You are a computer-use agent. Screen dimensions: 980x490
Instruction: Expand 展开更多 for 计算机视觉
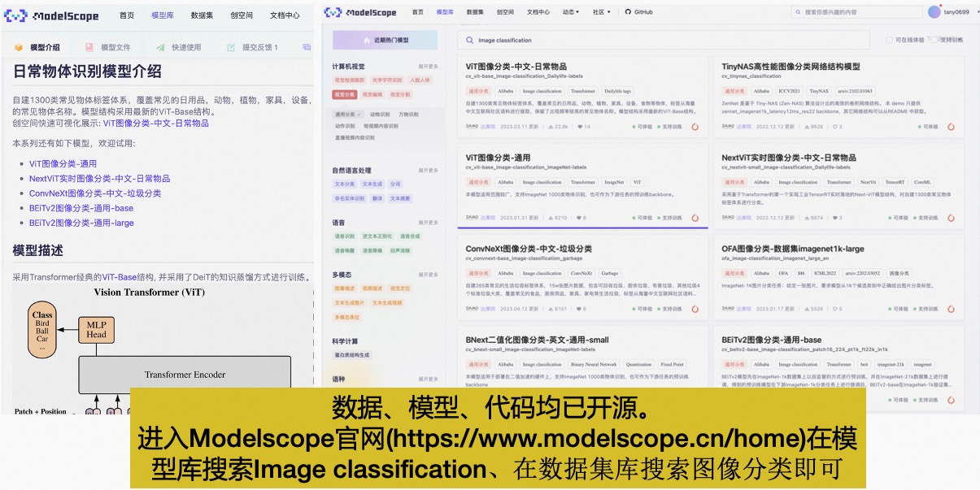(429, 67)
